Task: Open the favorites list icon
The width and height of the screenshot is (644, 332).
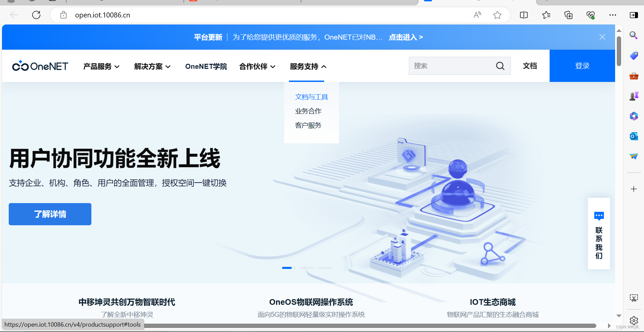Action: (x=546, y=15)
